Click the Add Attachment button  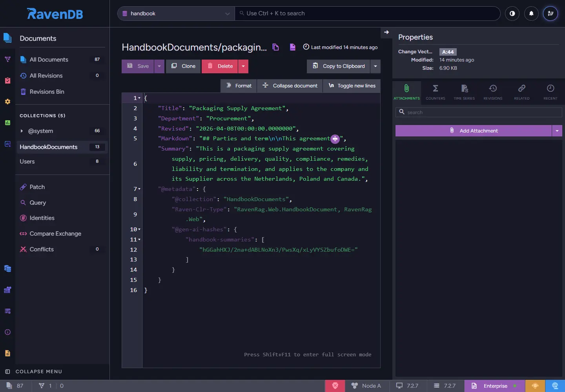point(474,131)
